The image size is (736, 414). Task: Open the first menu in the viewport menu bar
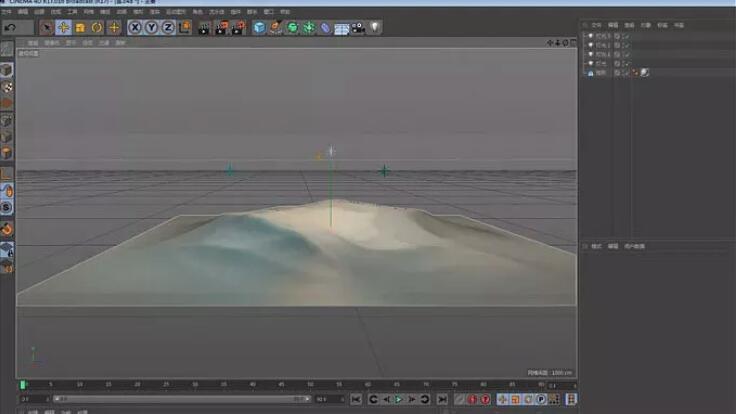pos(33,44)
